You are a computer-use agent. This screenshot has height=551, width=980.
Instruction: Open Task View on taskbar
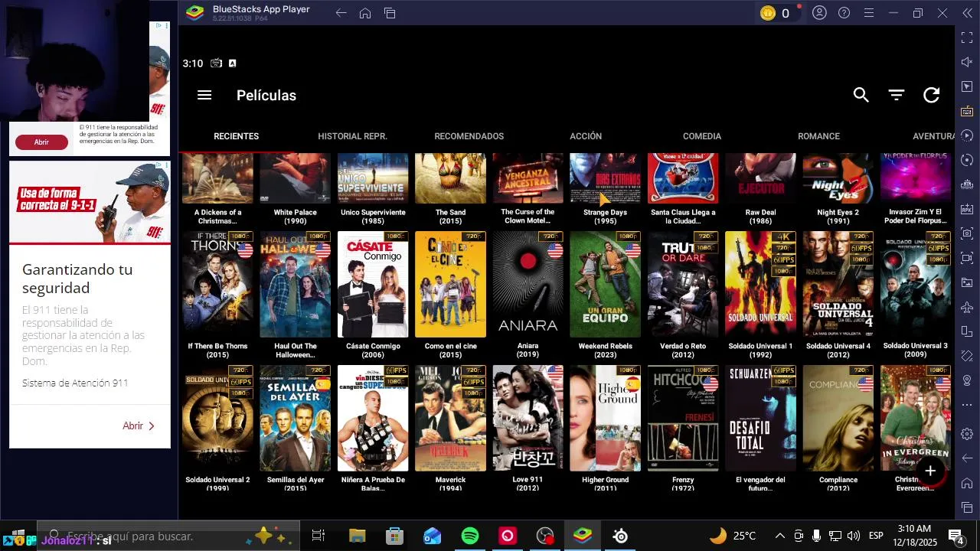click(318, 536)
